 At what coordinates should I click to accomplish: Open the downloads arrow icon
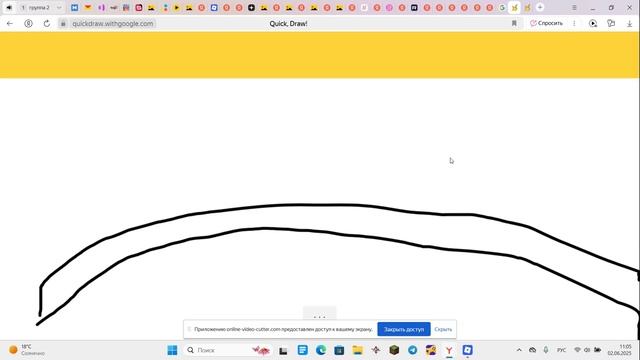(x=629, y=24)
